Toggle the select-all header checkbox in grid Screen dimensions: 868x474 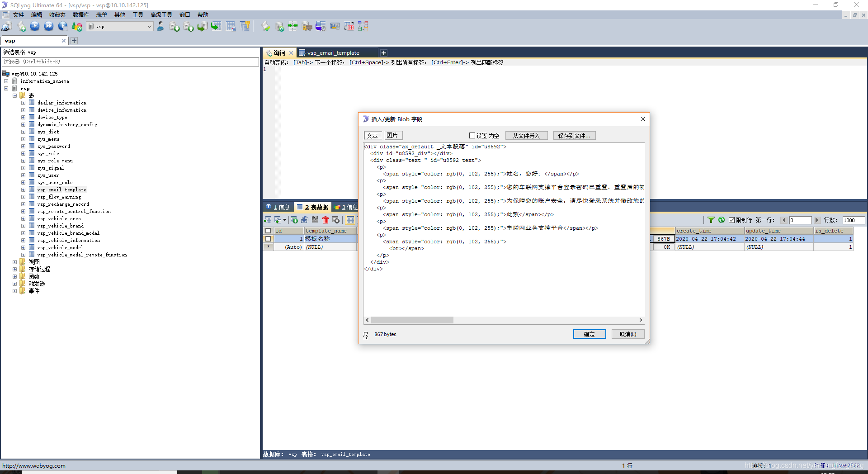point(268,231)
